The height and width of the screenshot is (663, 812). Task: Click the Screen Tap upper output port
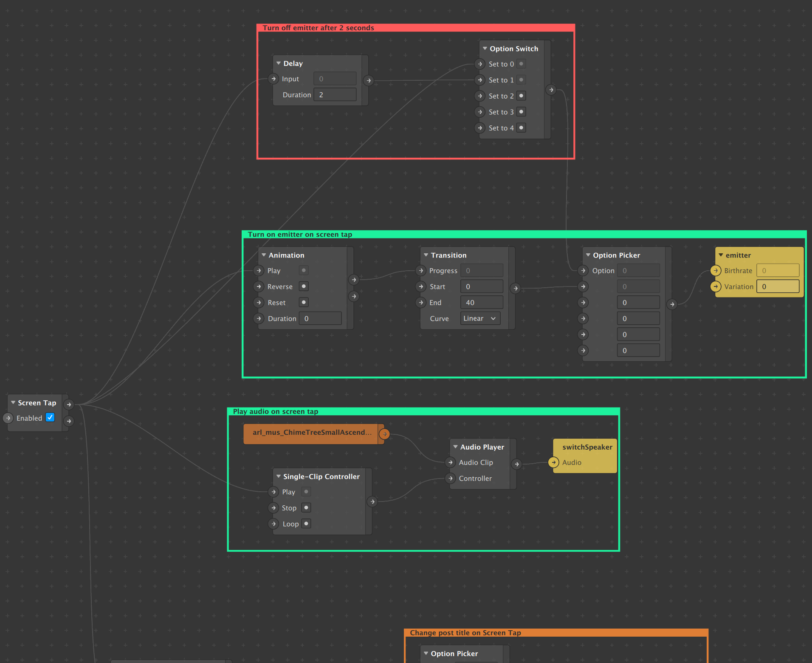tap(69, 405)
